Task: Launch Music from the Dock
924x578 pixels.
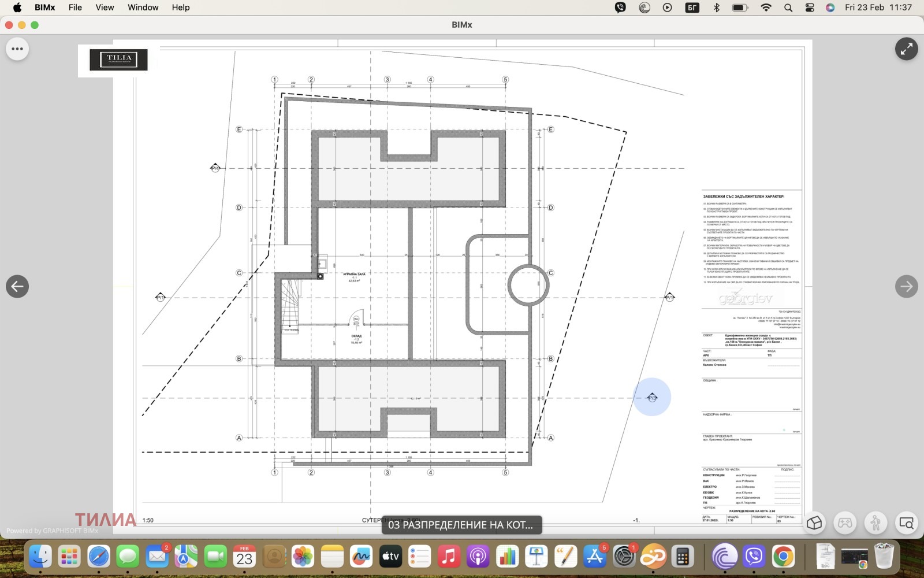Action: tap(449, 557)
